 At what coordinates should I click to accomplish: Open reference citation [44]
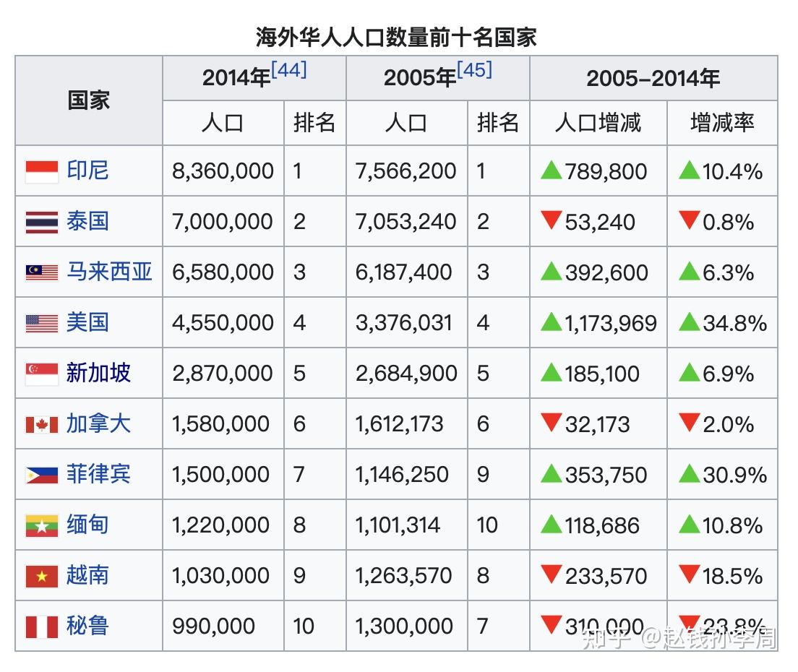(291, 69)
